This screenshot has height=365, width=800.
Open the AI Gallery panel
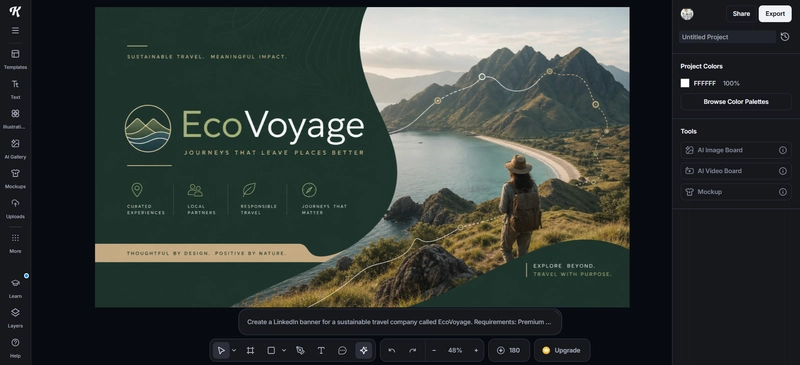(x=15, y=149)
